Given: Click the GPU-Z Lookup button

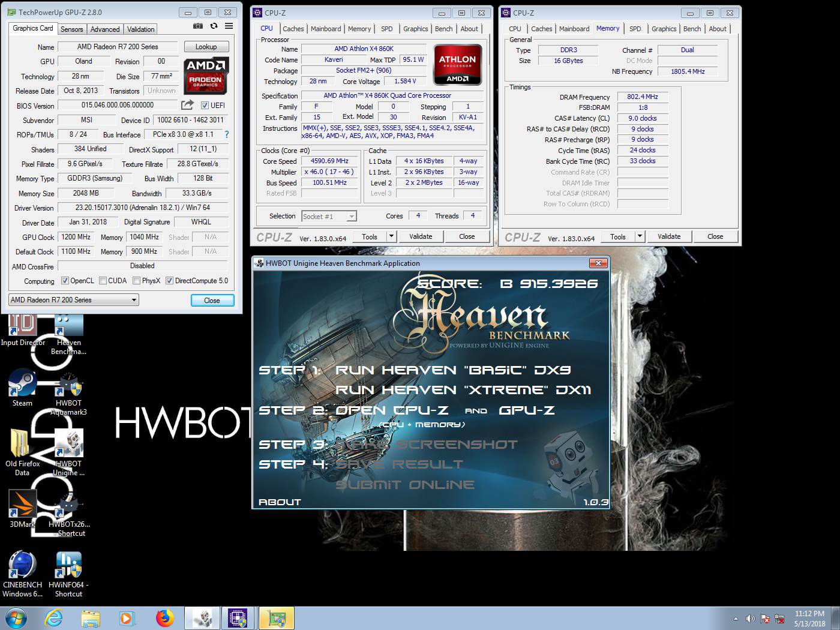Looking at the screenshot, I should coord(206,47).
